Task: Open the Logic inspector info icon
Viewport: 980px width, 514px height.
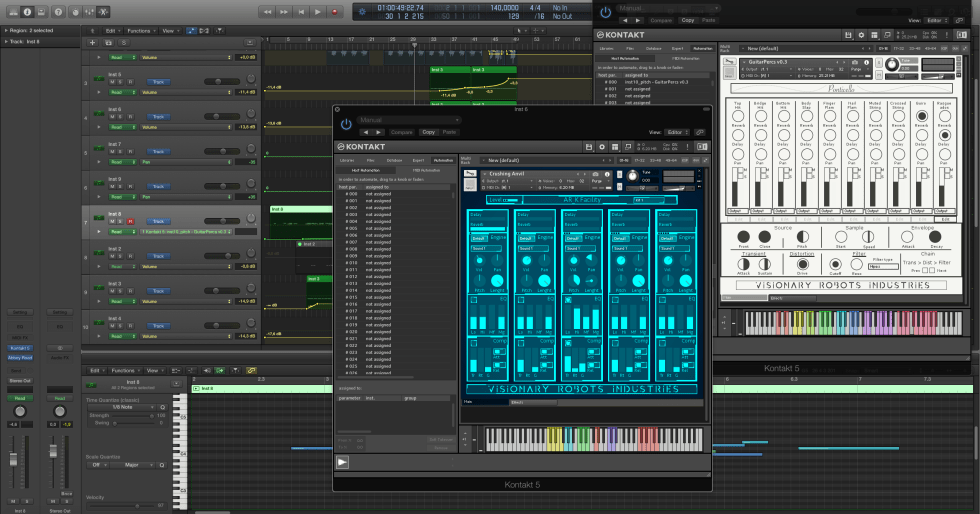Action: tap(27, 12)
